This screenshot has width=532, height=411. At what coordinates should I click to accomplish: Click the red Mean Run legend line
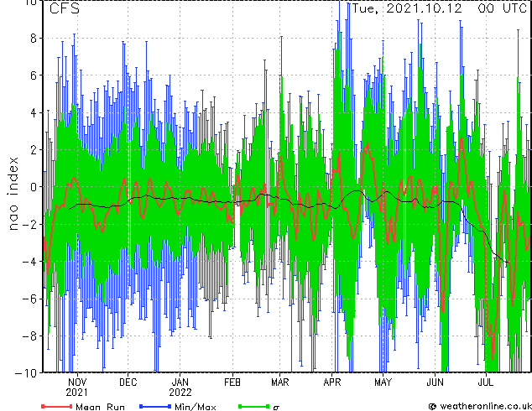pyautogui.click(x=57, y=406)
